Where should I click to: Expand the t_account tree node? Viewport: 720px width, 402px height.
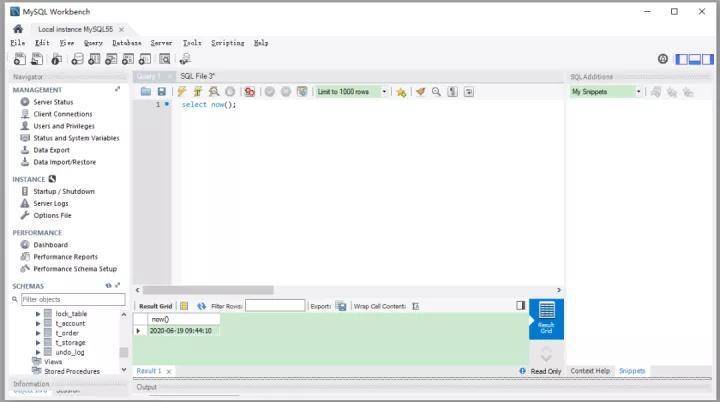pyautogui.click(x=38, y=323)
